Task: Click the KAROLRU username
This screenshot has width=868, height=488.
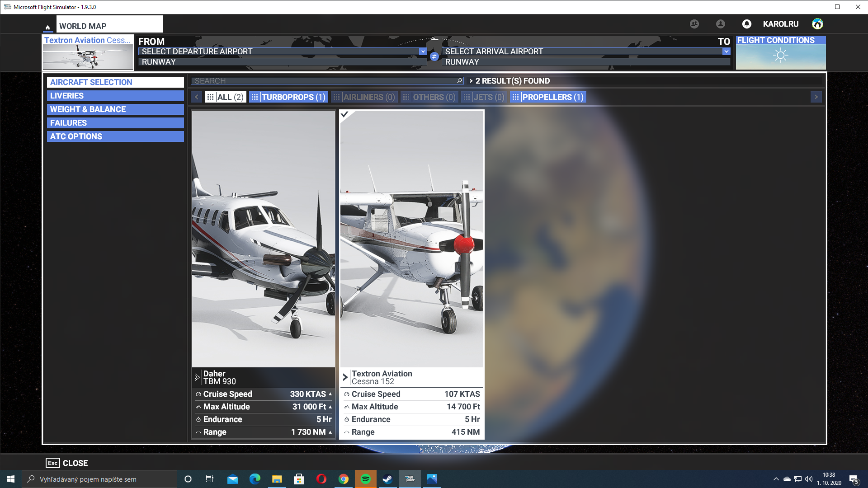Action: coord(781,24)
